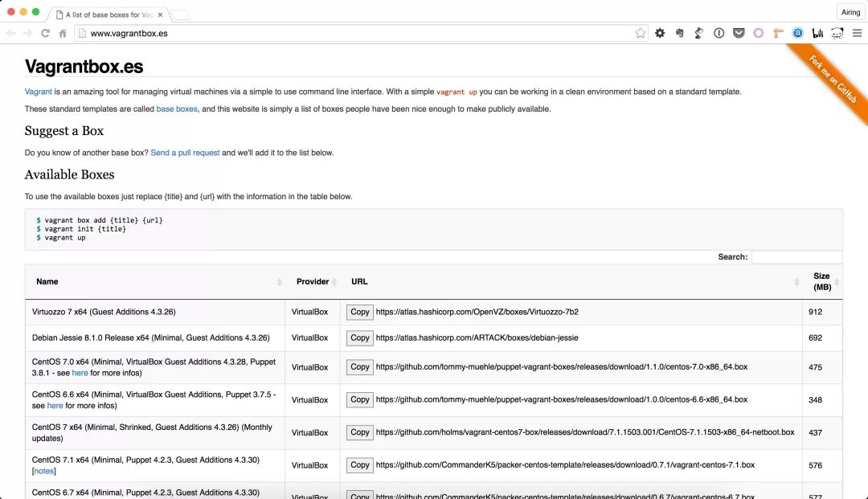Image resolution: width=868 pixels, height=499 pixels.
Task: Click the gear extension icon in toolbar
Action: [660, 33]
